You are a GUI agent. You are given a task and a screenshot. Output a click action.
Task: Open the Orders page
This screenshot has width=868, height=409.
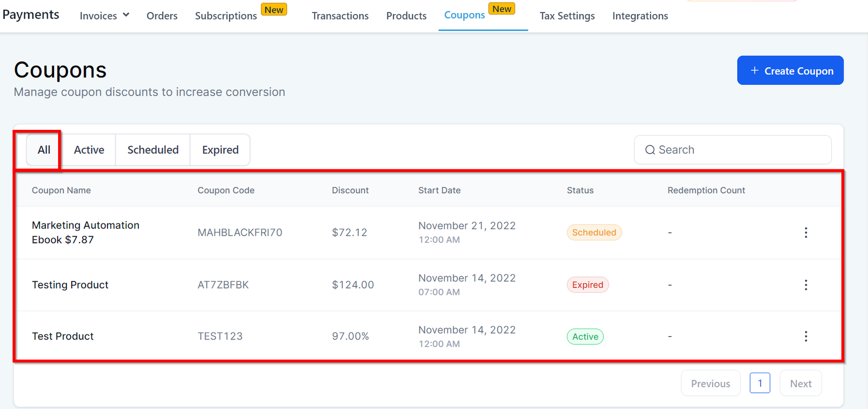tap(162, 16)
